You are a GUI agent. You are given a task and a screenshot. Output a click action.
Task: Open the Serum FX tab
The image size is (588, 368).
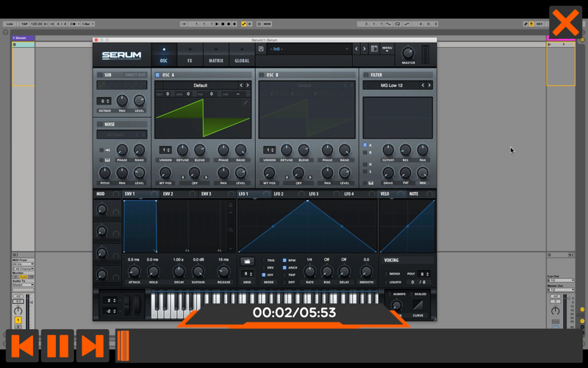pos(190,54)
